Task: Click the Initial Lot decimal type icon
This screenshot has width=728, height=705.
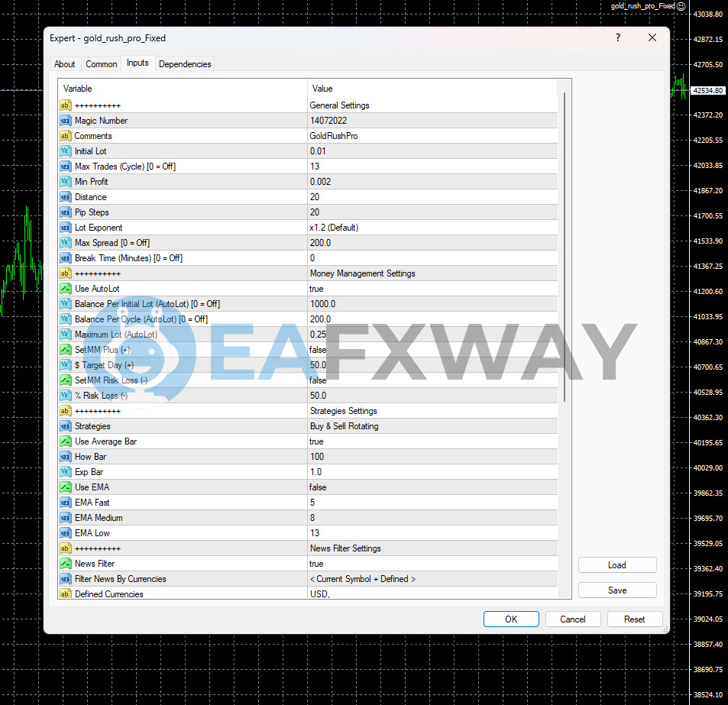Action: (66, 151)
